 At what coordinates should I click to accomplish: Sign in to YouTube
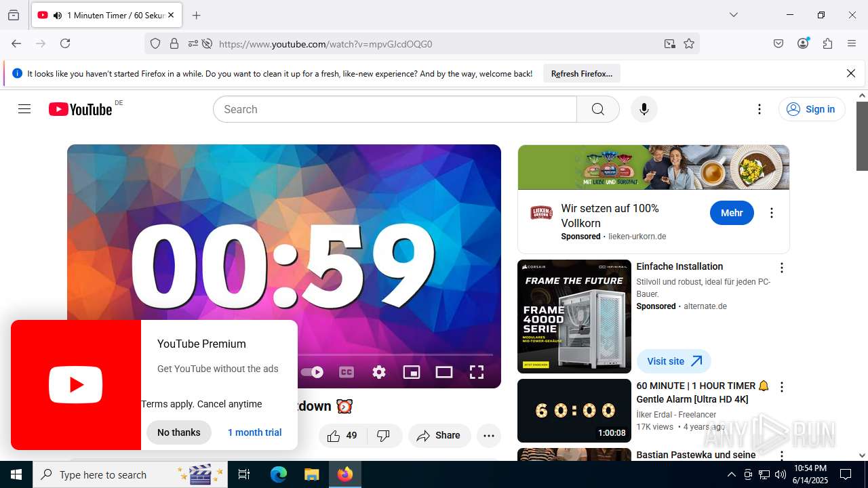812,109
